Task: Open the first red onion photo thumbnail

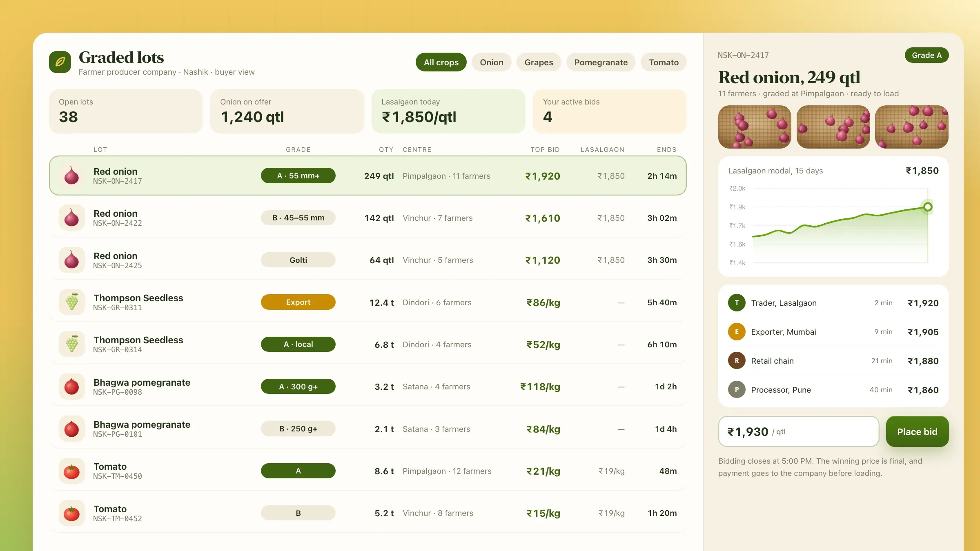Action: [755, 127]
